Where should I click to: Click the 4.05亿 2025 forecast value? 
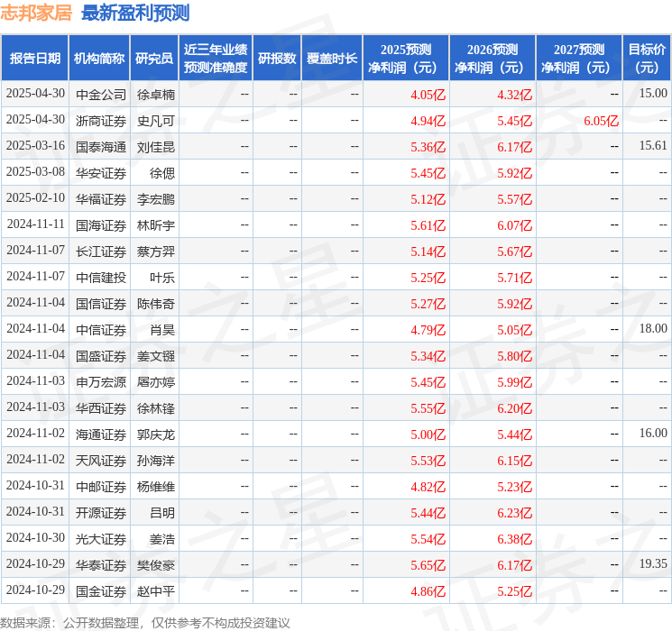tap(428, 95)
